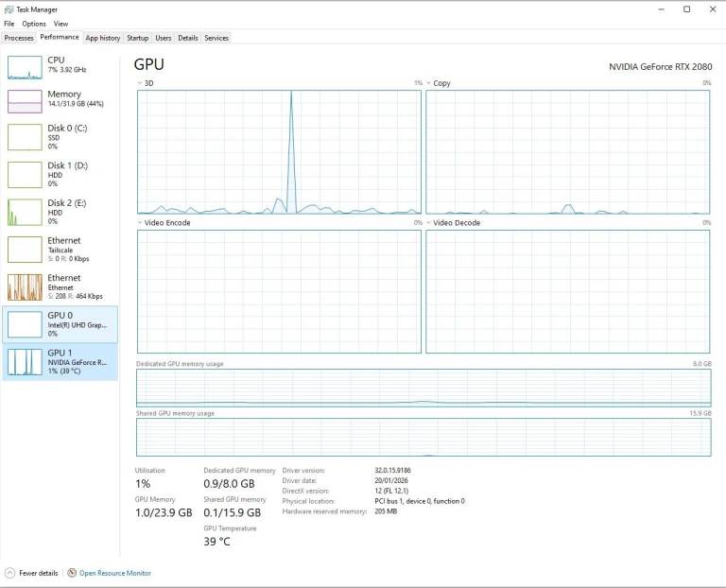The height and width of the screenshot is (588, 726).
Task: Select the CPU usage graph thumbnail
Action: [x=25, y=68]
